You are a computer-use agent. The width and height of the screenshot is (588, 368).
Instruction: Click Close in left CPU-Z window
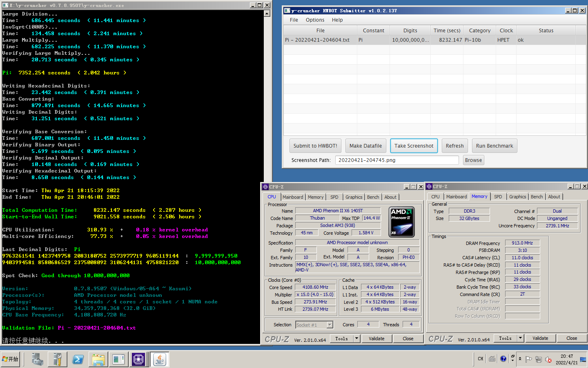click(x=408, y=339)
